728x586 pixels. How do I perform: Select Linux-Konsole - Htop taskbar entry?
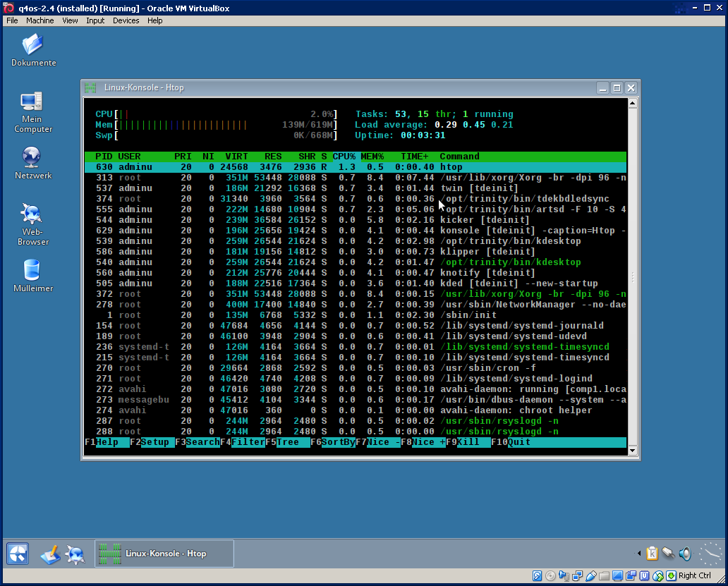pyautogui.click(x=164, y=554)
